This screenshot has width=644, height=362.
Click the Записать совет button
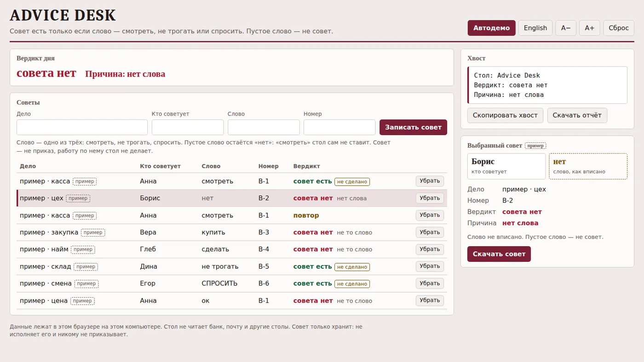pyautogui.click(x=413, y=127)
